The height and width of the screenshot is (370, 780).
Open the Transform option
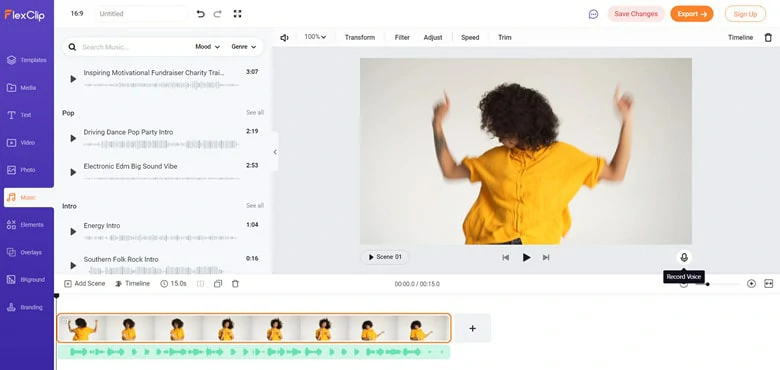point(360,37)
